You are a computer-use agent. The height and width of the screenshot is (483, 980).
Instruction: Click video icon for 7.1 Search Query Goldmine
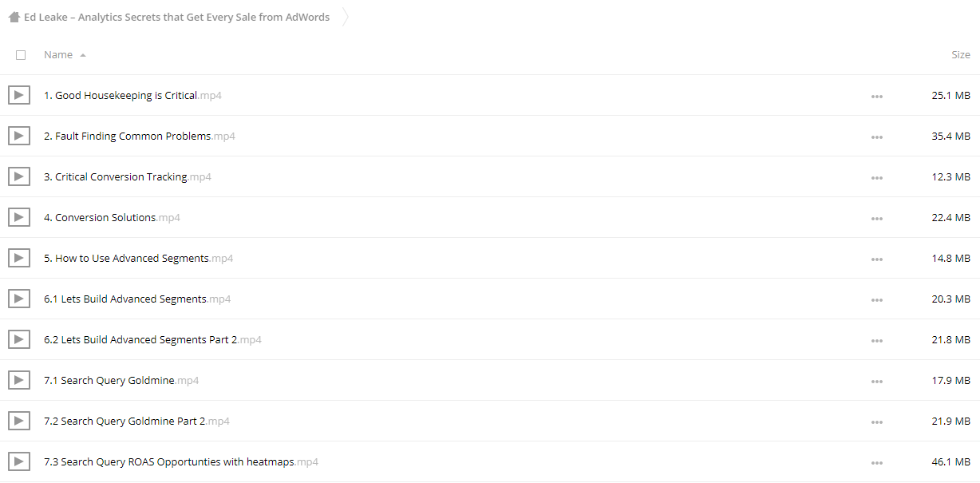tap(19, 380)
